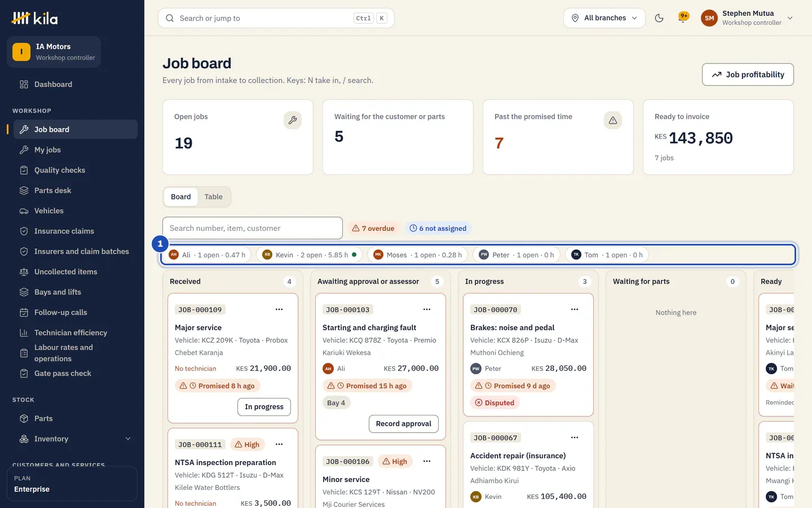Click the Search number, item, customer field
Image resolution: width=812 pixels, height=508 pixels.
tap(253, 228)
